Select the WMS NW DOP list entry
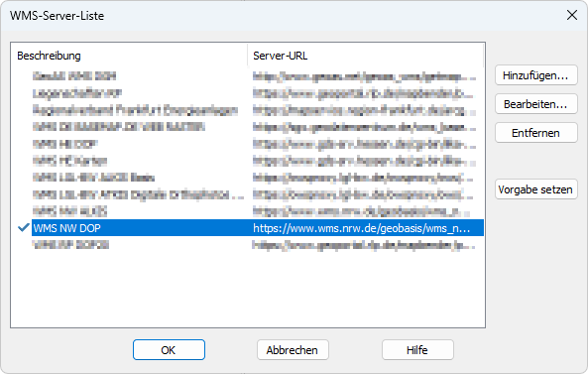 pyautogui.click(x=258, y=228)
